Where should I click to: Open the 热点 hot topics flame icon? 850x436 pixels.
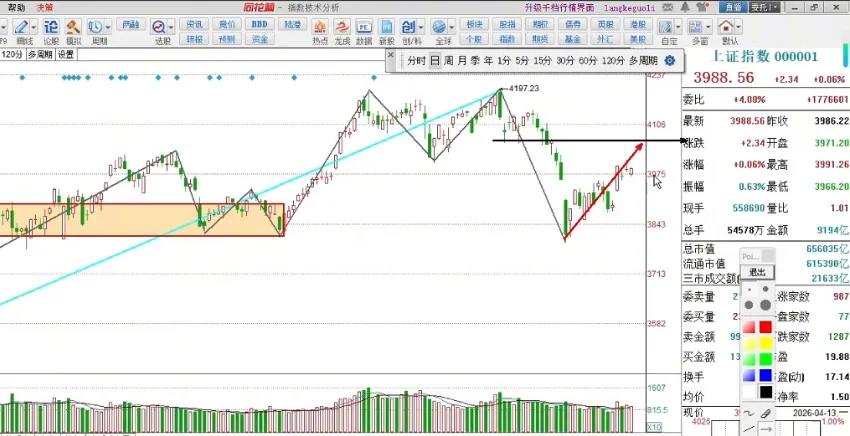point(320,27)
